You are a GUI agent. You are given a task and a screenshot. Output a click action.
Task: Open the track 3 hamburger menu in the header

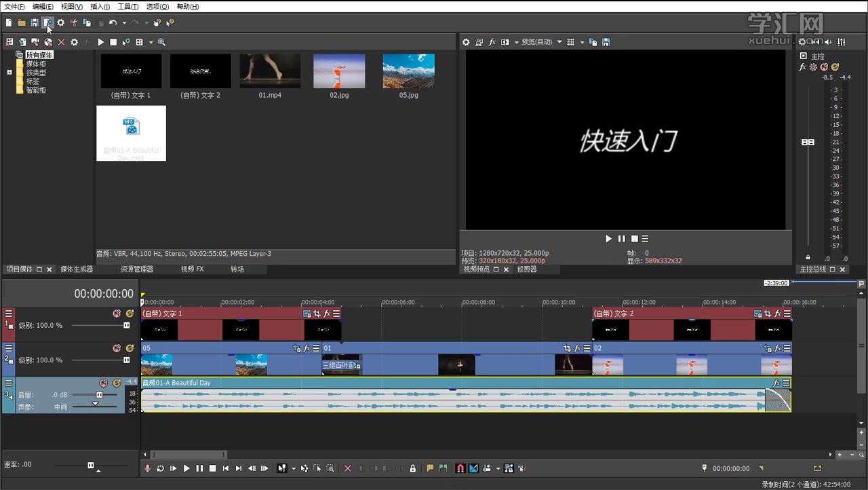[9, 383]
